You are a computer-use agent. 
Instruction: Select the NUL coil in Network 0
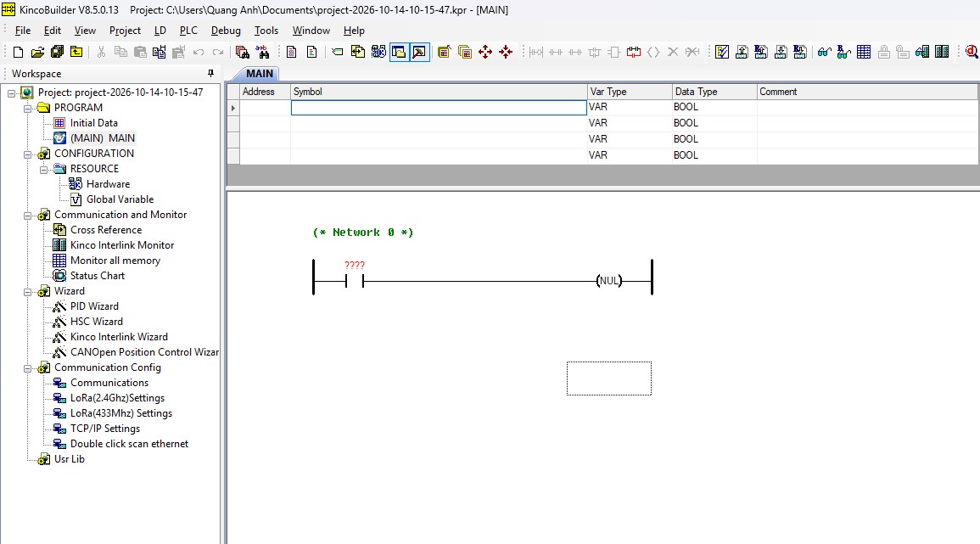point(609,281)
